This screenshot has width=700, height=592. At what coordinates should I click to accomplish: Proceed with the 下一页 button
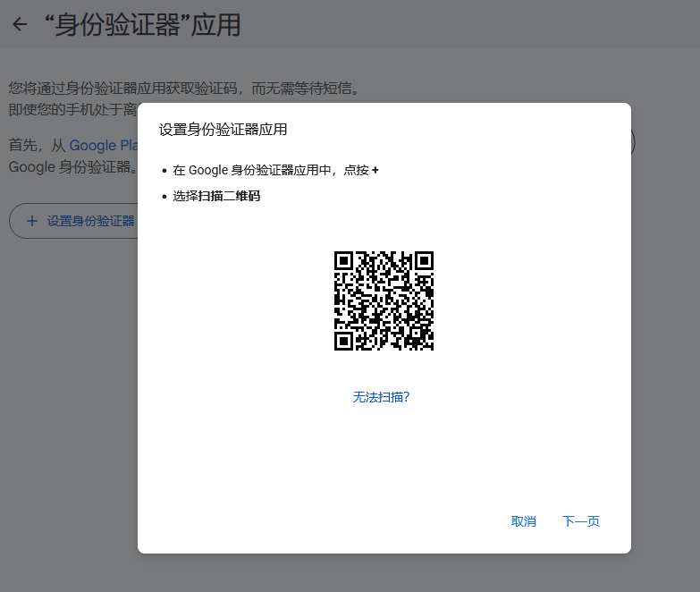point(580,521)
